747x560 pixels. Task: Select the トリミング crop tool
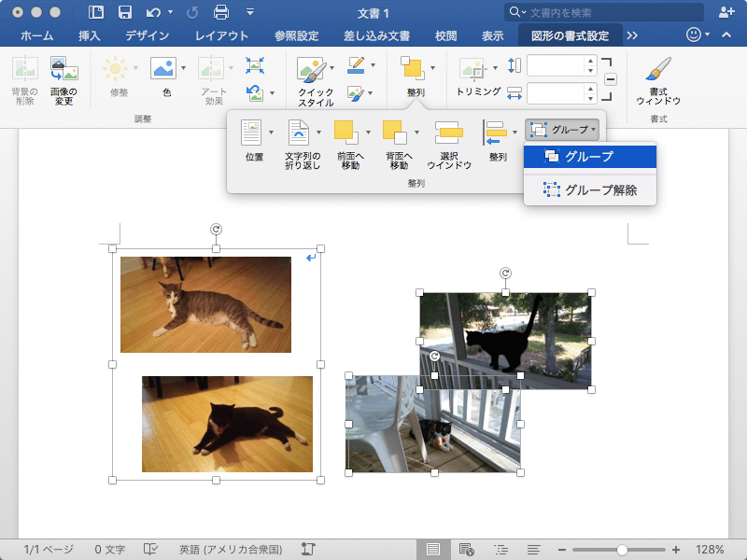472,70
